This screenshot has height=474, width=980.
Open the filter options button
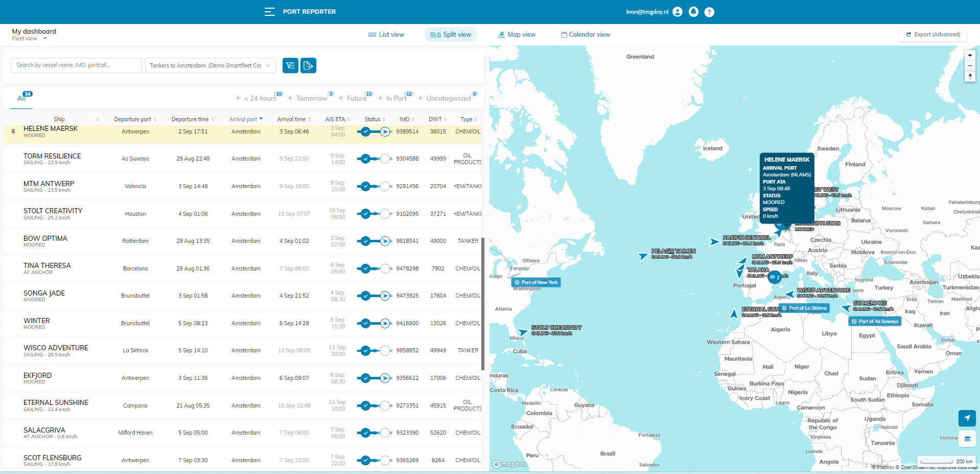[290, 65]
